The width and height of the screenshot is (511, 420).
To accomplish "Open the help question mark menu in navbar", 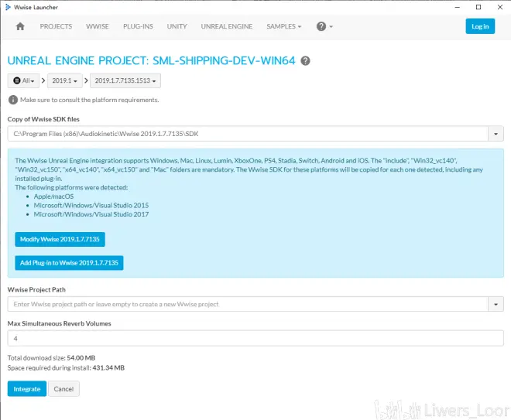I will click(324, 26).
